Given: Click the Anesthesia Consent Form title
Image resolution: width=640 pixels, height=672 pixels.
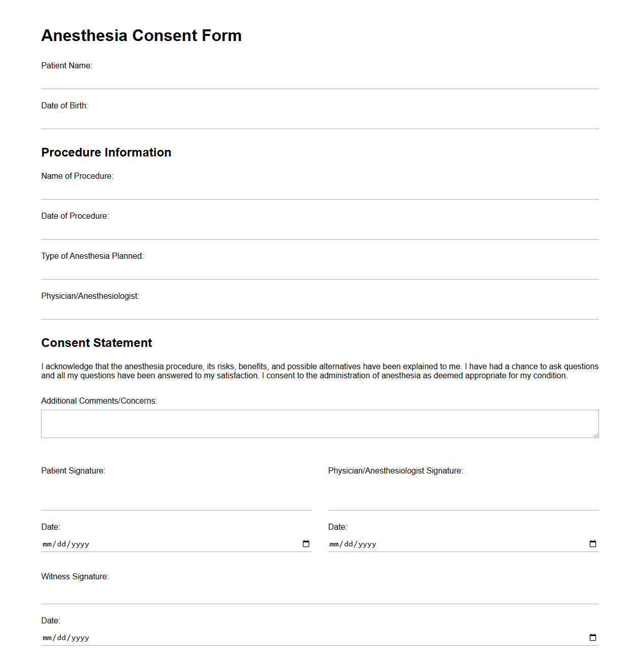Looking at the screenshot, I should pyautogui.click(x=141, y=35).
